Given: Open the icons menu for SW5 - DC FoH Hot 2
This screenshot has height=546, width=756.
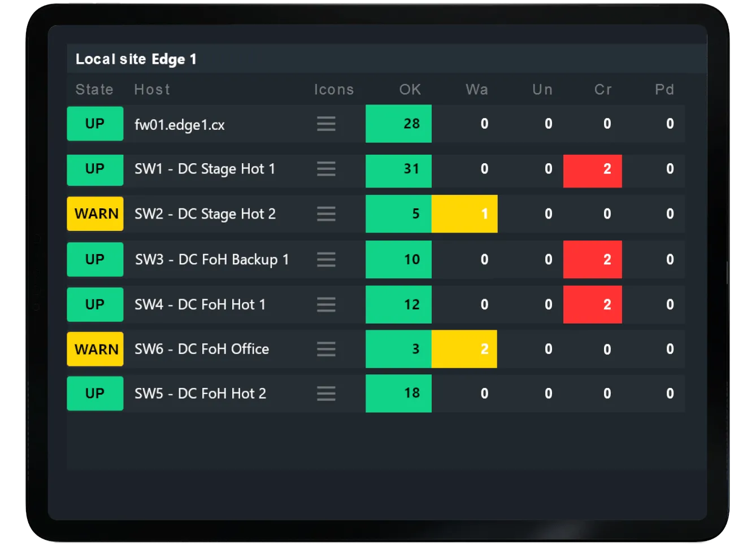Looking at the screenshot, I should 326,393.
